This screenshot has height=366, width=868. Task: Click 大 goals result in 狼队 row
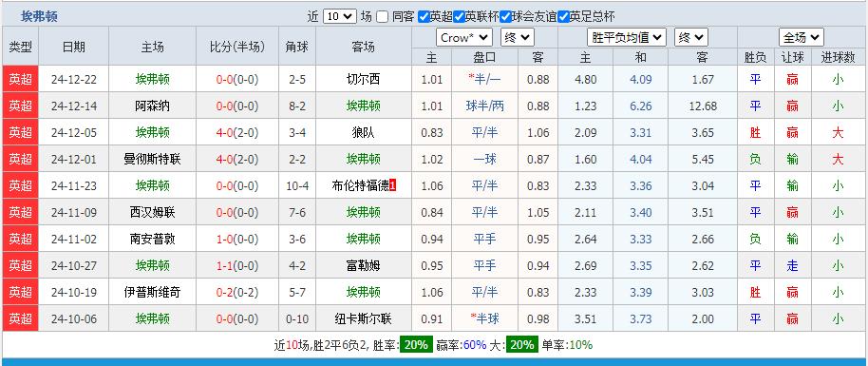point(839,132)
